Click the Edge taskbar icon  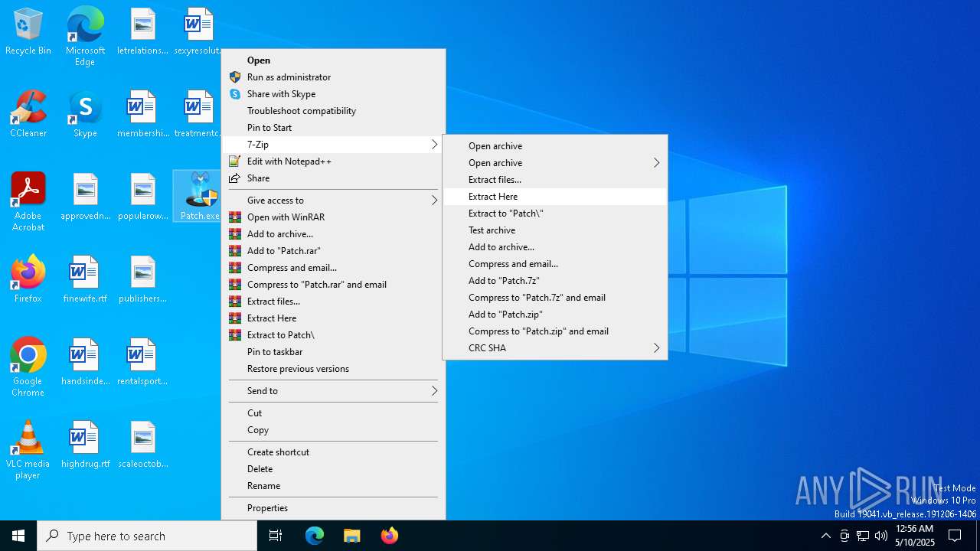tap(315, 536)
